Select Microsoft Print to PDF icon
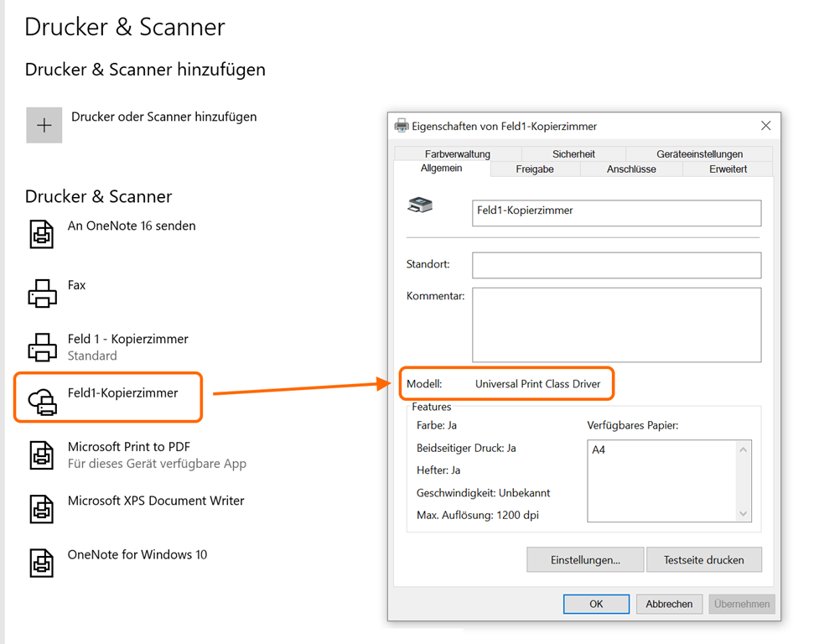Screen dimensions: 819x644 tap(42, 455)
